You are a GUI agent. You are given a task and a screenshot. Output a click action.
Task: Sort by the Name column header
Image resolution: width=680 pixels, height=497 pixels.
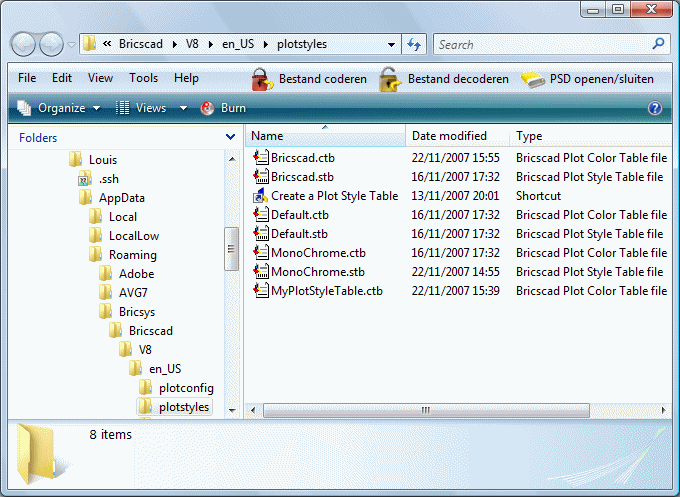pyautogui.click(x=326, y=136)
